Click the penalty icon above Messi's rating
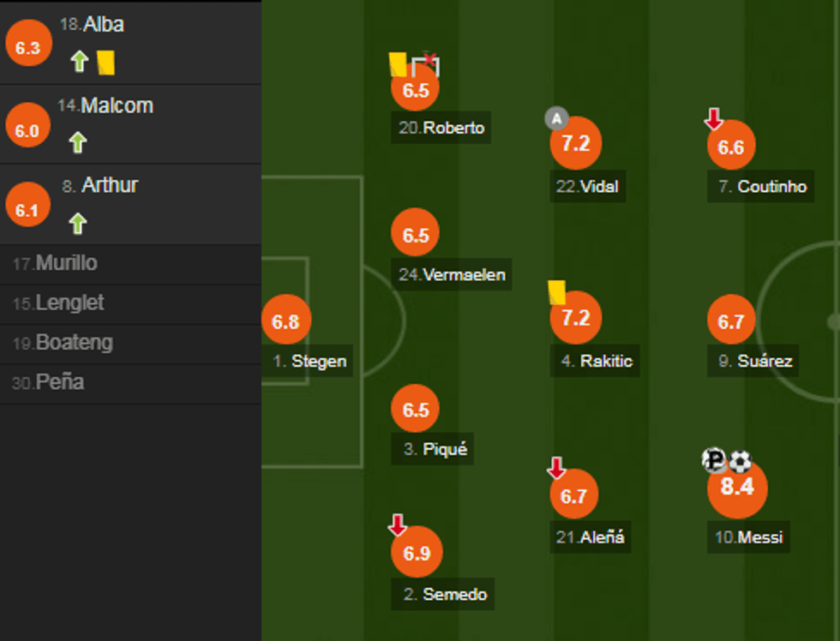This screenshot has height=641, width=840. pyautogui.click(x=714, y=461)
